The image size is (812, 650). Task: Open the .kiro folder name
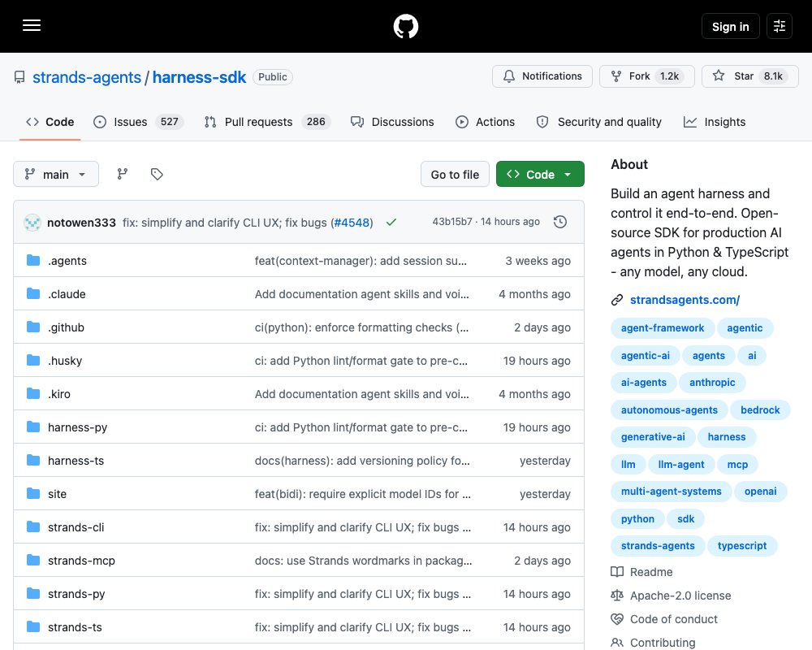click(x=59, y=394)
